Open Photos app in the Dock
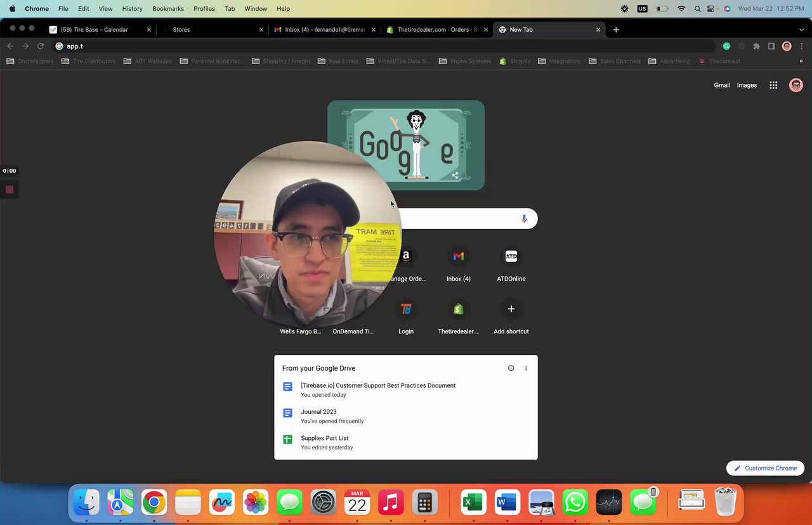The image size is (812, 525). [x=256, y=503]
